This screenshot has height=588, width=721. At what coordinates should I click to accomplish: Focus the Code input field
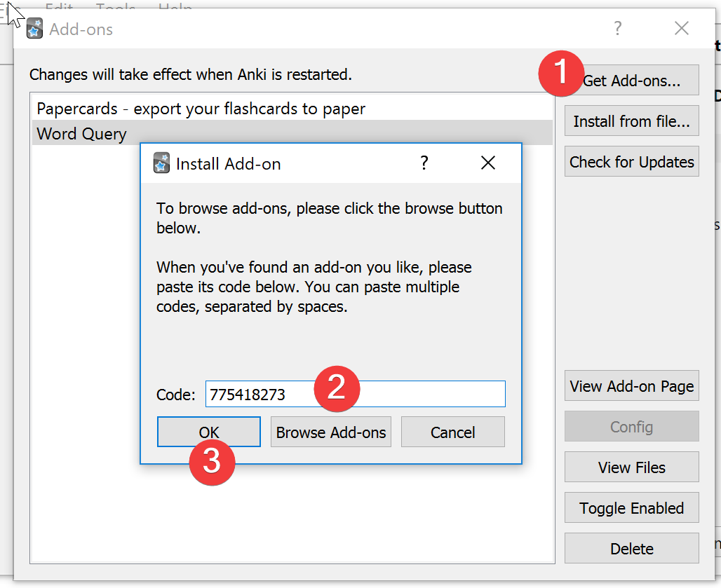click(x=356, y=394)
